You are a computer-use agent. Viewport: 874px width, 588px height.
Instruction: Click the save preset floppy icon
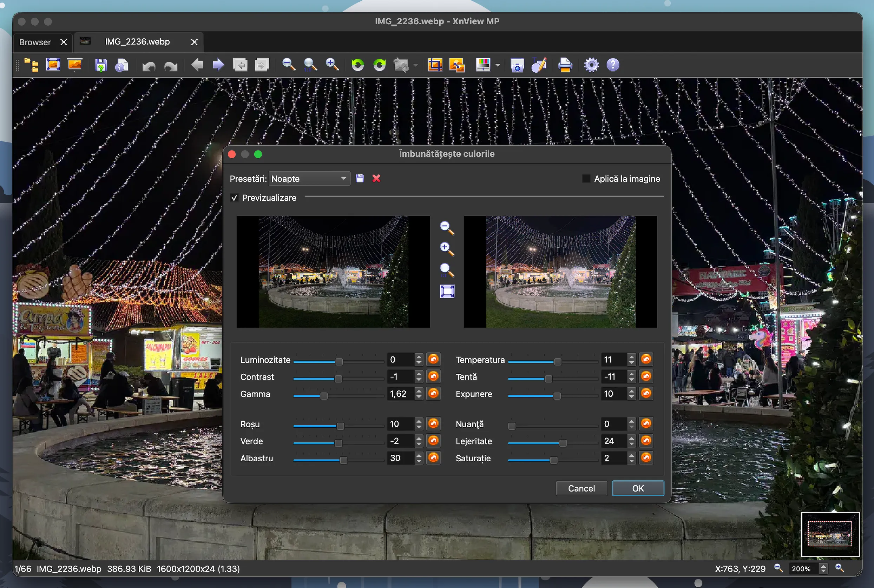(x=360, y=179)
